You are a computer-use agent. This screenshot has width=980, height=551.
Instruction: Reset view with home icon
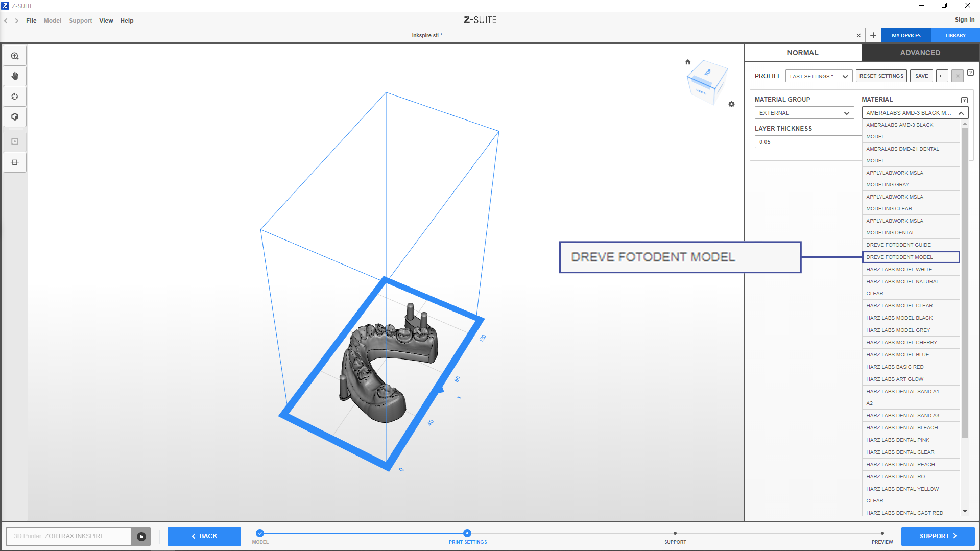click(x=688, y=62)
